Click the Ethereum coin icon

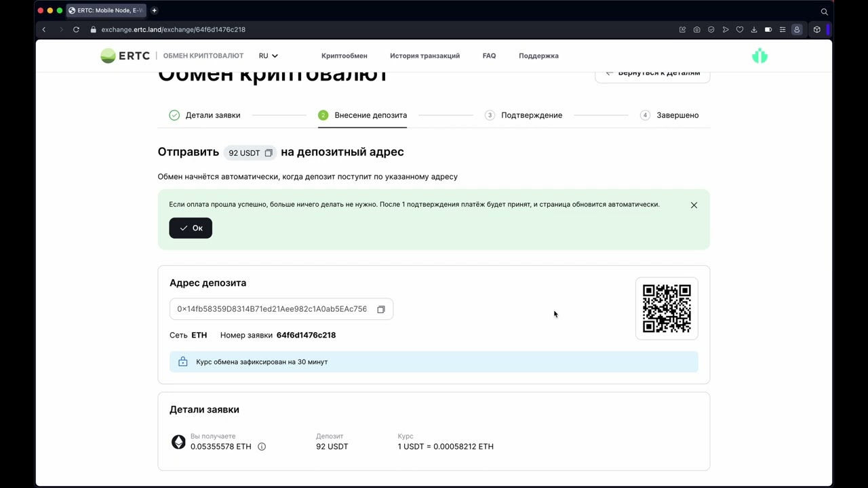point(178,443)
